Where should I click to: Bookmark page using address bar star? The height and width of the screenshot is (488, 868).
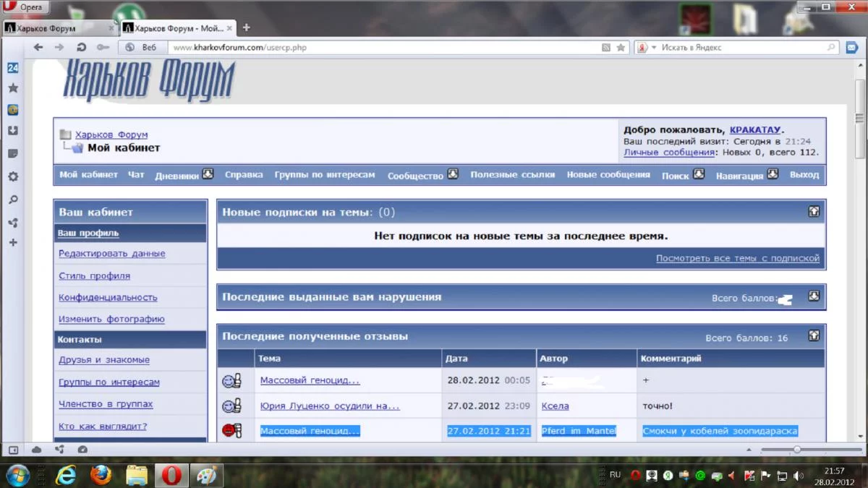click(x=621, y=48)
